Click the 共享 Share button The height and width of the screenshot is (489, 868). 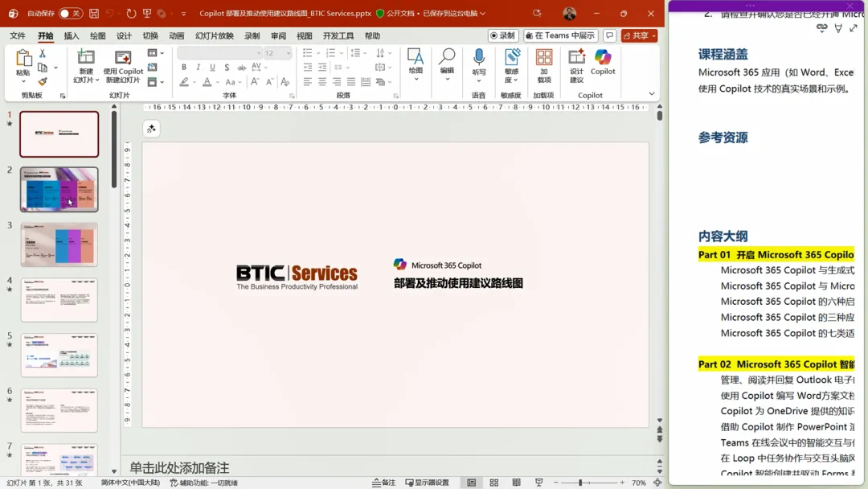(639, 35)
